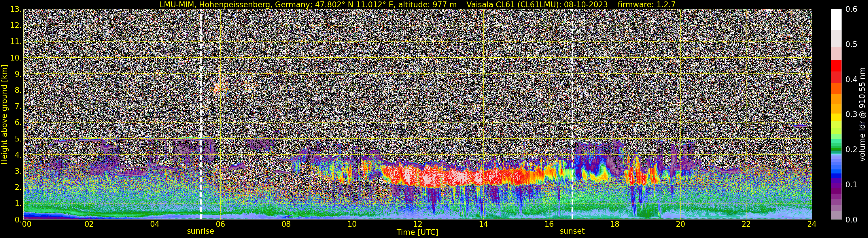Image resolution: width=868 pixels, height=238 pixels.
Task: Click the red segment of the colorbar
Action: click(836, 66)
